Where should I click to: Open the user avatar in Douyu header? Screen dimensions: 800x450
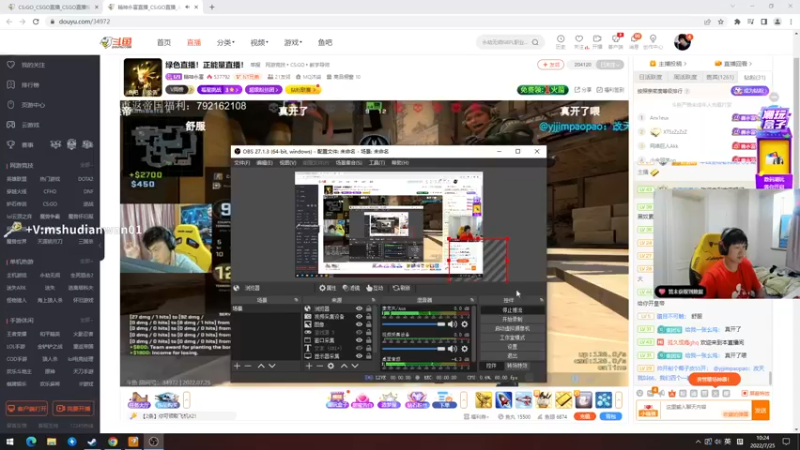682,42
